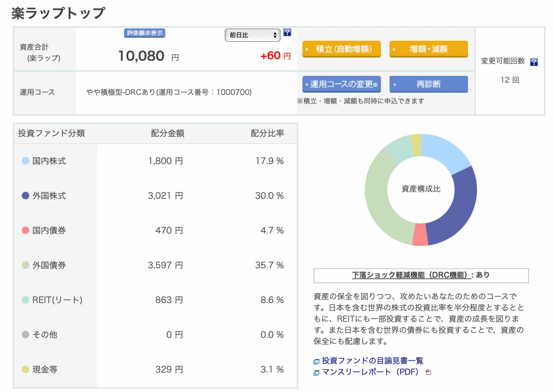Click the 国内債券 row label

49,231
